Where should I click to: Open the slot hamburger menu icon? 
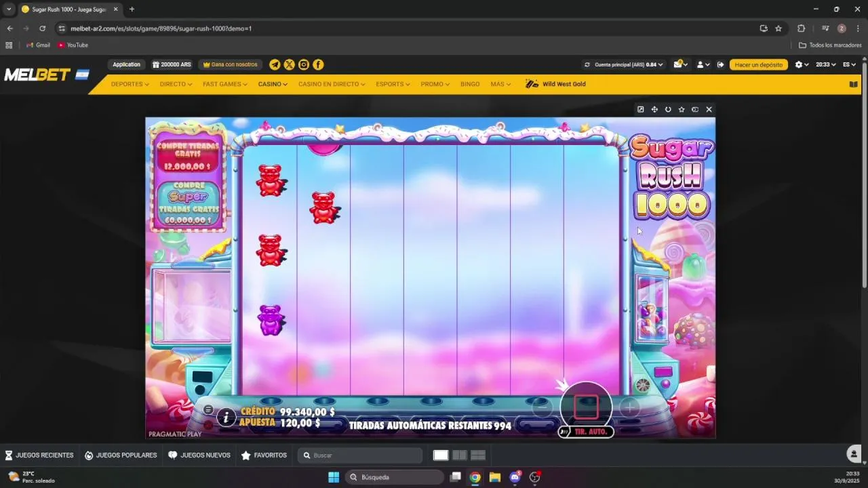[208, 409]
